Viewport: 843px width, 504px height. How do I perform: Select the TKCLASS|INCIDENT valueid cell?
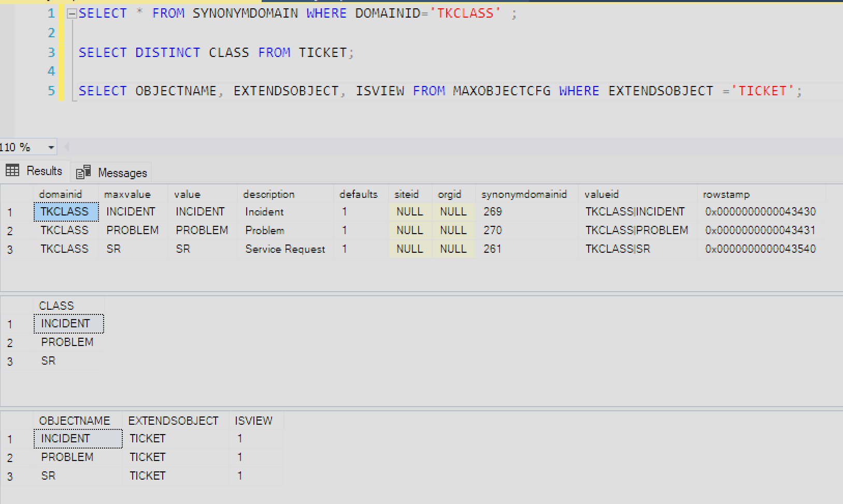point(635,212)
